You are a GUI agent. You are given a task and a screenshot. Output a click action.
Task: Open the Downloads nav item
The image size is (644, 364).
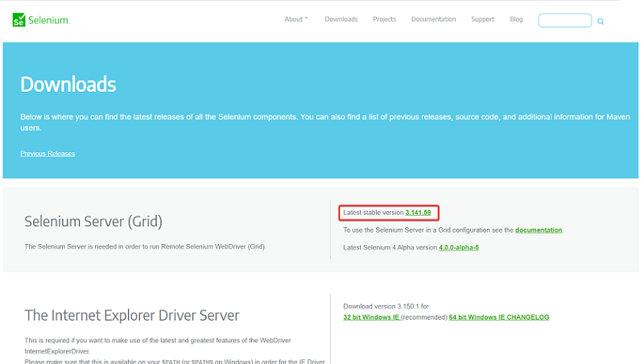(x=341, y=19)
